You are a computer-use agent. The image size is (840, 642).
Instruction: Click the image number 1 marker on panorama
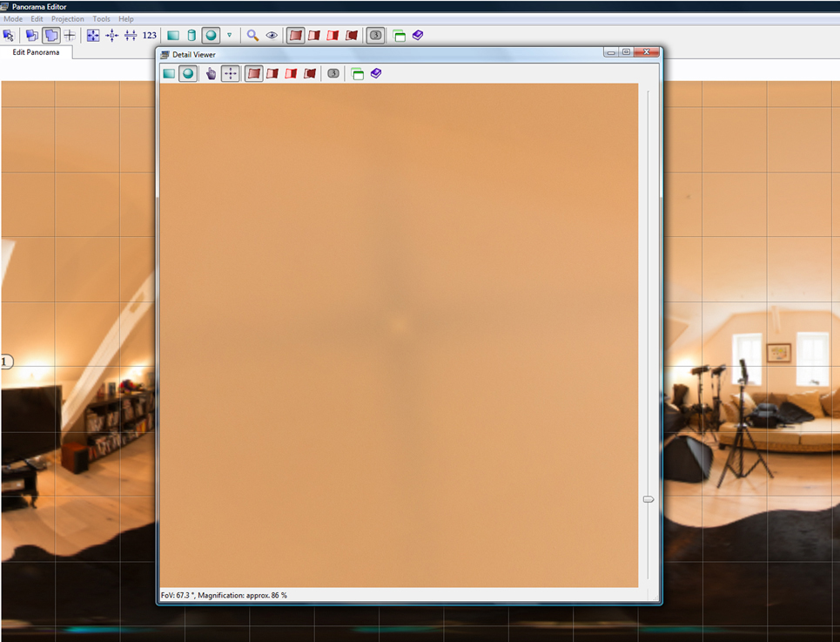(6, 362)
